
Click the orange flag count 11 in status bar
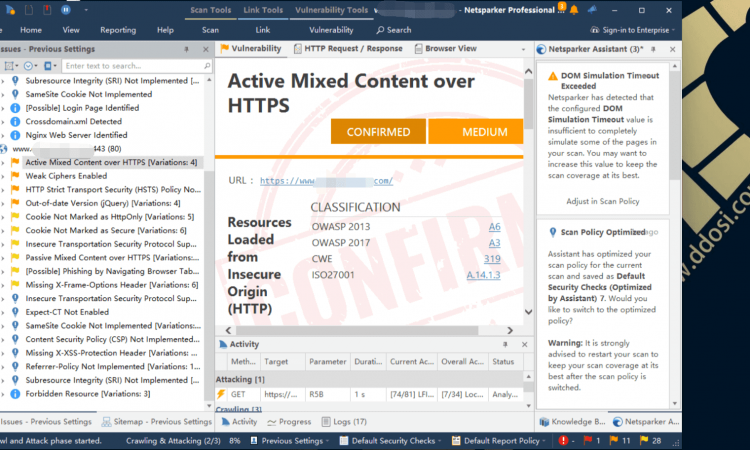click(620, 440)
